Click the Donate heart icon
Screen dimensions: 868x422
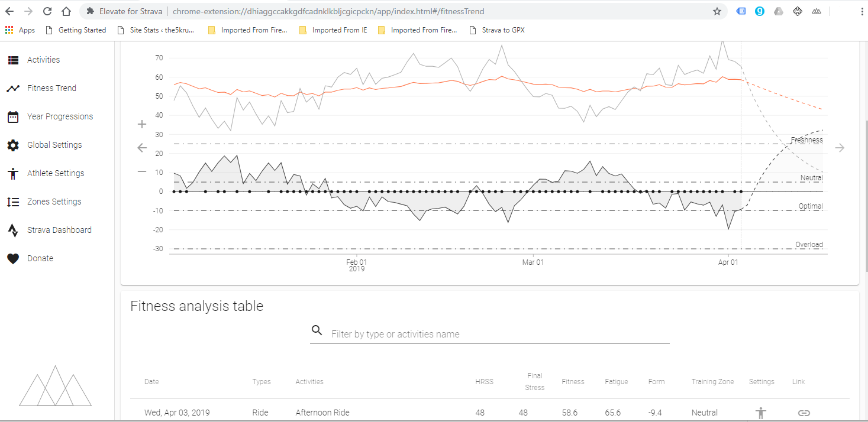pyautogui.click(x=13, y=258)
